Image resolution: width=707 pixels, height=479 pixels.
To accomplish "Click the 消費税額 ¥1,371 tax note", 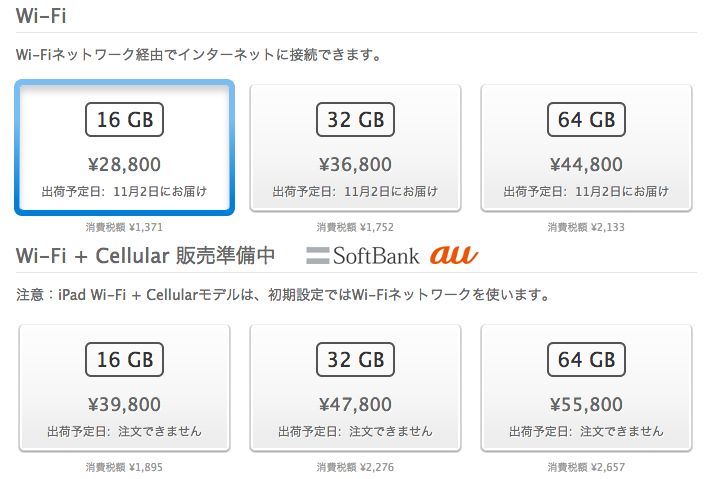I will pos(124,227).
